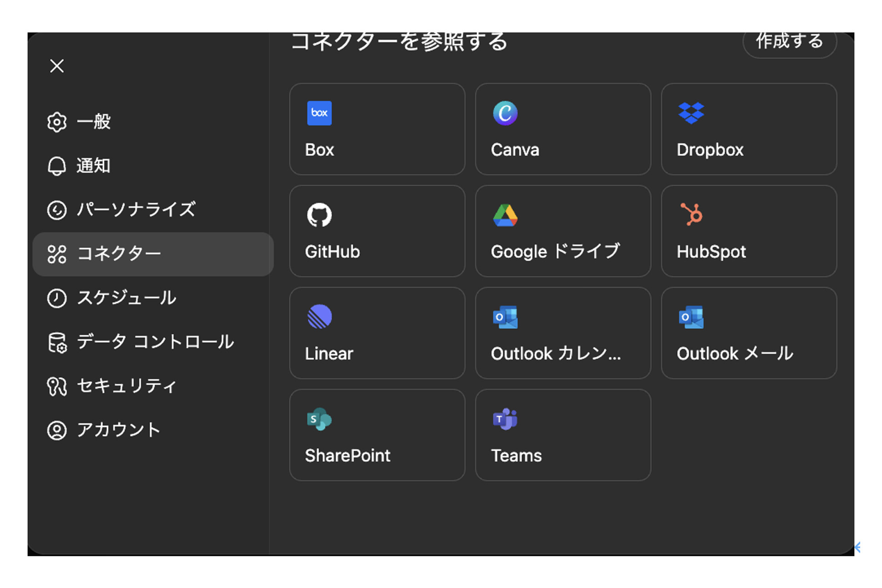Screen dimensions: 882x588
Task: Click the Canva connector name
Action: 515,150
